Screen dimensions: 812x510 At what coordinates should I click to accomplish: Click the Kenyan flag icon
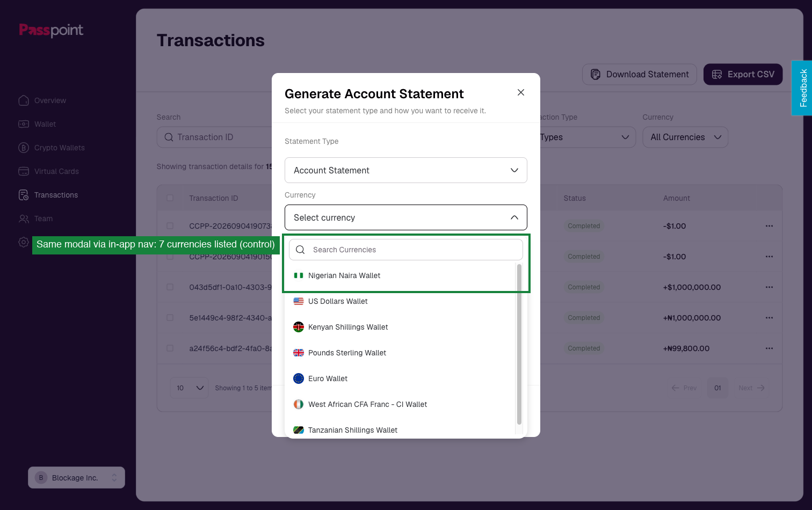(x=299, y=327)
